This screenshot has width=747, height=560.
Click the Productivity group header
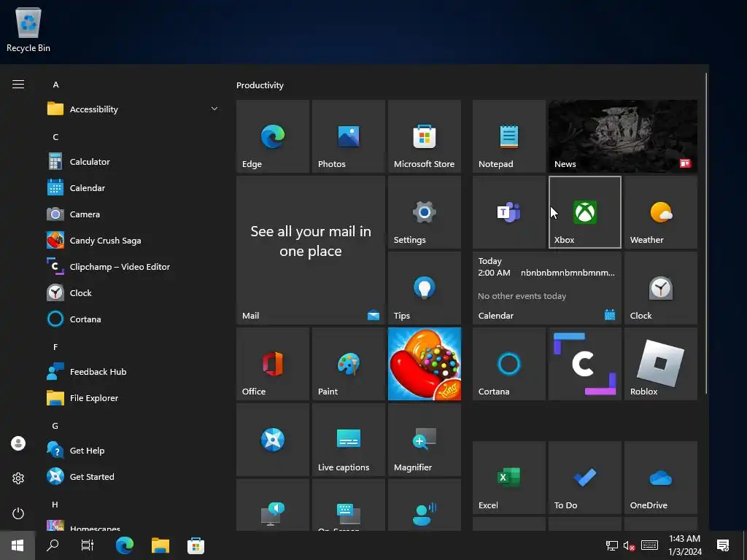click(260, 85)
